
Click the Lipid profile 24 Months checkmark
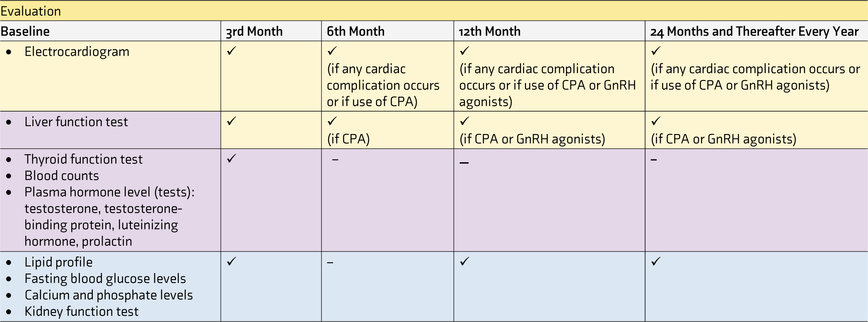tap(655, 261)
